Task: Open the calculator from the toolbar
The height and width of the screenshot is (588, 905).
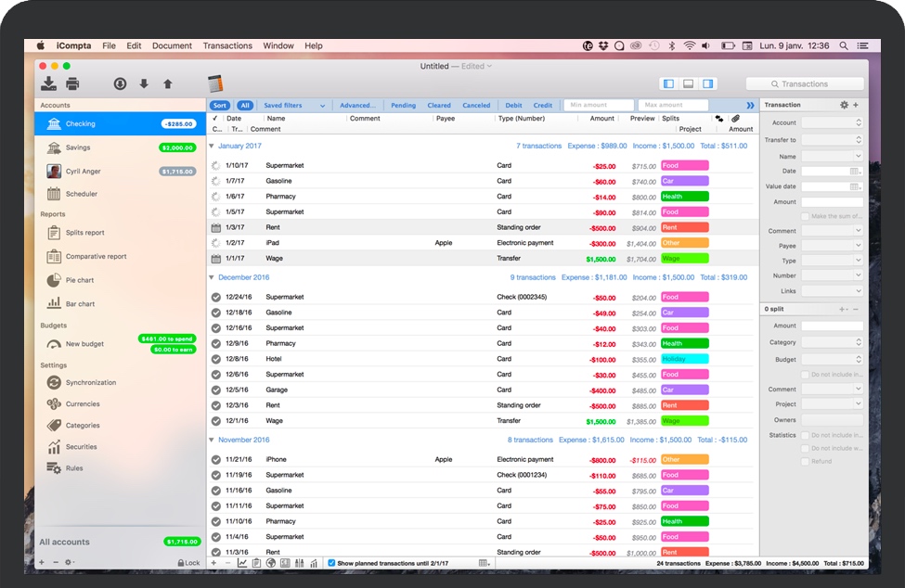Action: coord(215,83)
